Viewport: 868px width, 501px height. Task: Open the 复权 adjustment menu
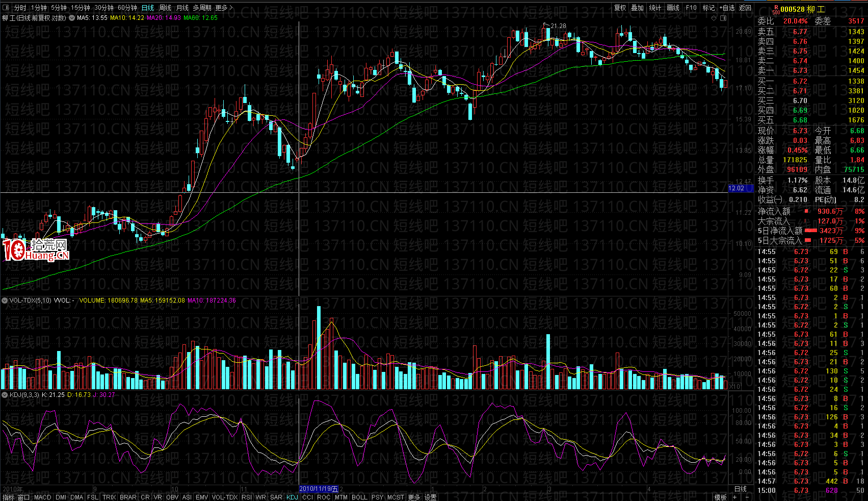(620, 8)
